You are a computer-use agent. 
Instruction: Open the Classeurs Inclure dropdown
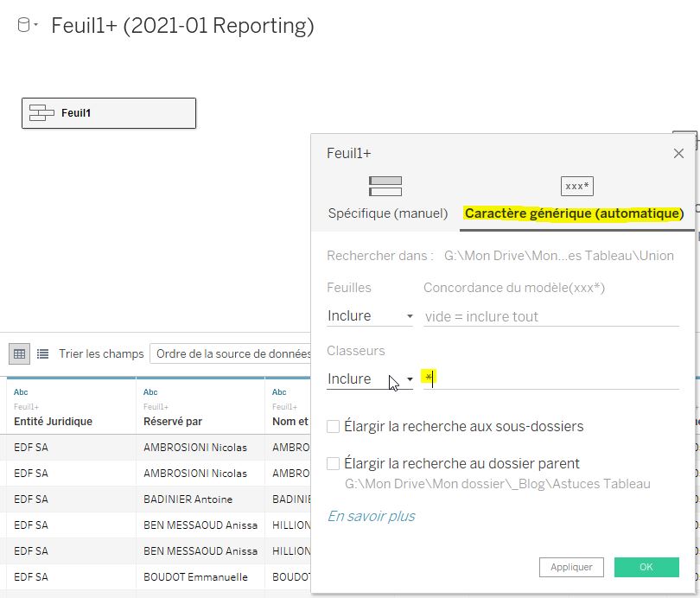pos(370,379)
